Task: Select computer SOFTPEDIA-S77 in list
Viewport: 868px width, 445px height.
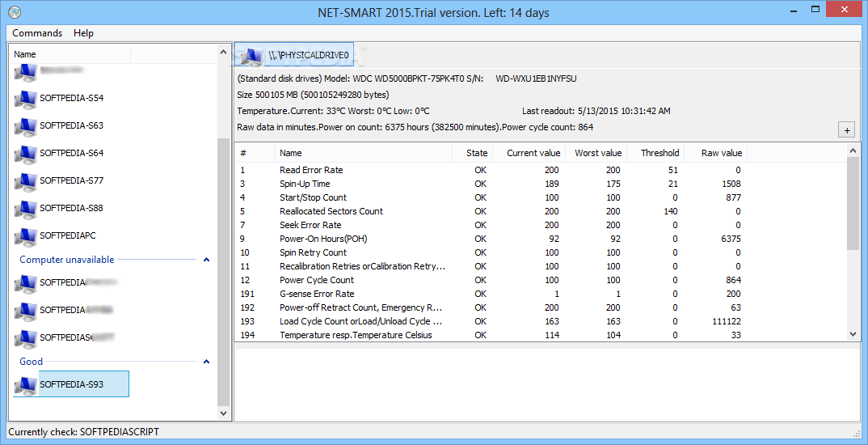Action: coord(71,180)
